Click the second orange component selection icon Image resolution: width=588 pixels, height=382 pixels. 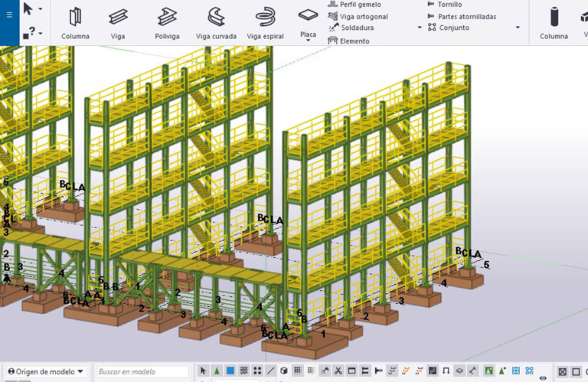point(419,371)
